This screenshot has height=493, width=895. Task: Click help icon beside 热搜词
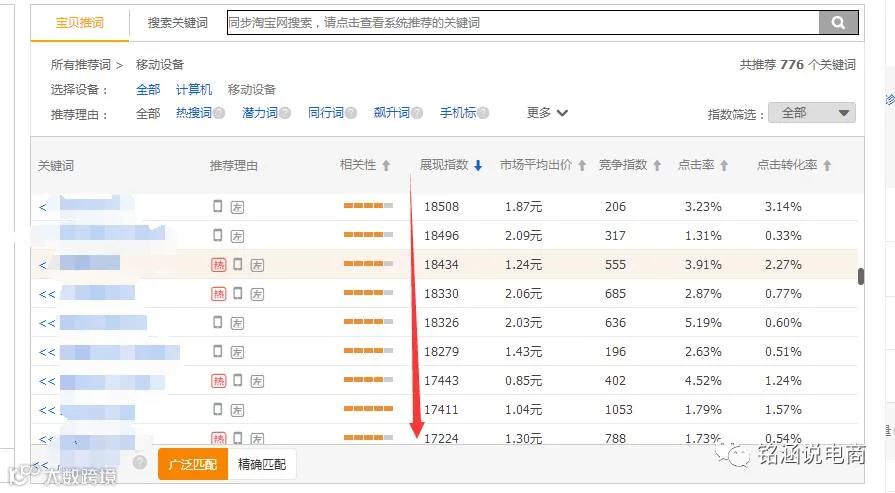(219, 113)
